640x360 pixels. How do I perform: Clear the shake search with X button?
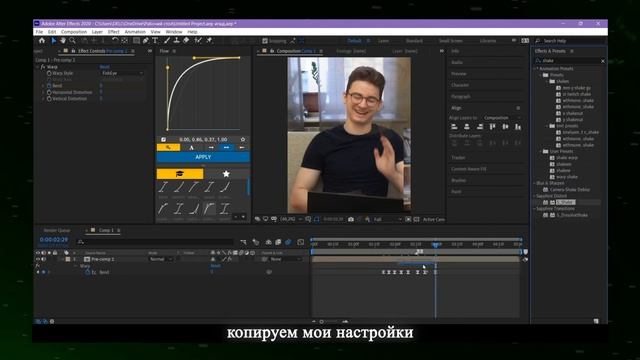pos(603,61)
